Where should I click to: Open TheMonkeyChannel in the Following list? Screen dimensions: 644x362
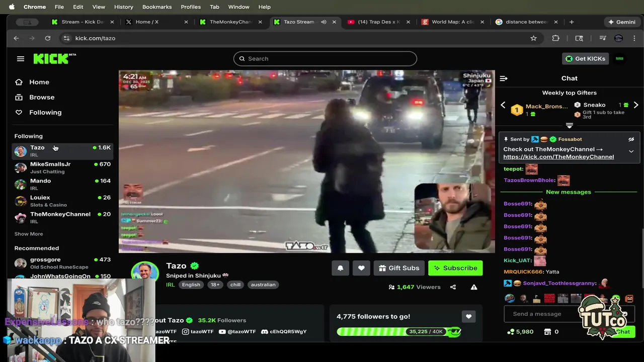click(62, 217)
